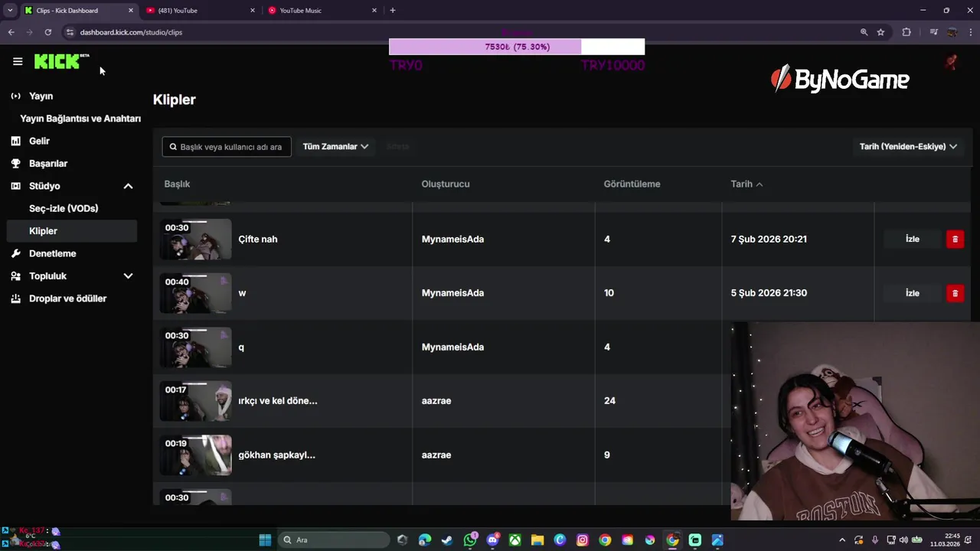Open the page zoom magnifier icon
The image size is (980, 551).
coord(864,32)
